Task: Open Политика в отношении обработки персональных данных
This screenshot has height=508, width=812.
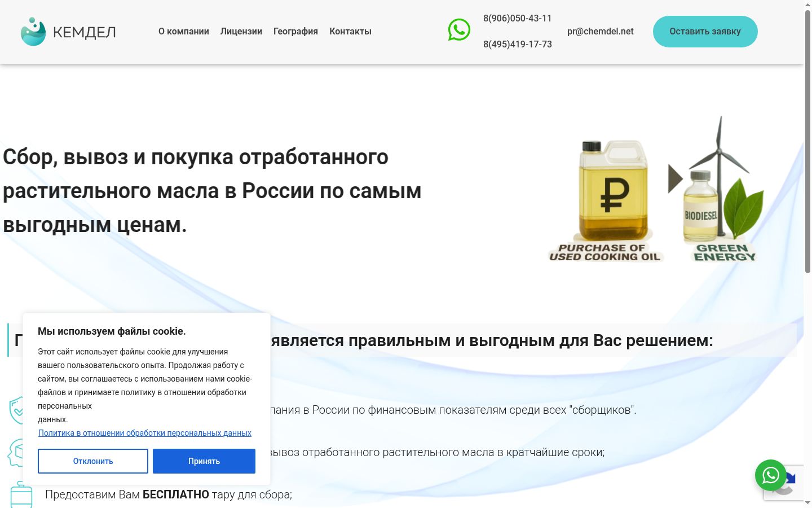Action: [145, 433]
